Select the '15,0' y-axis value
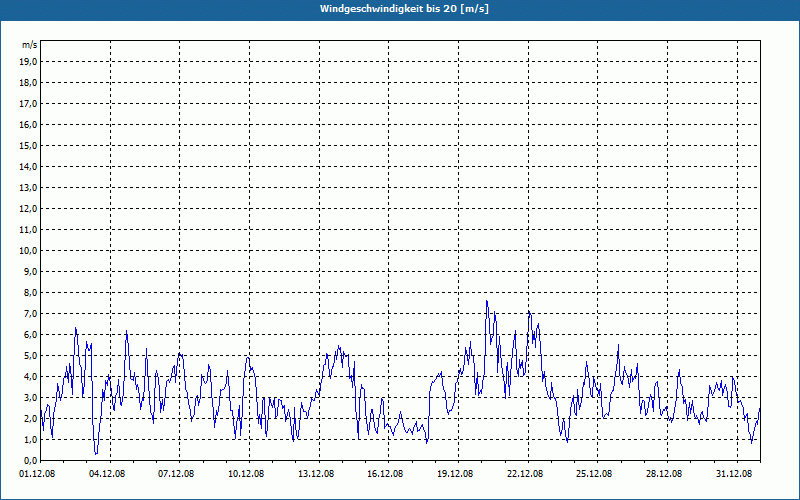 (x=28, y=145)
